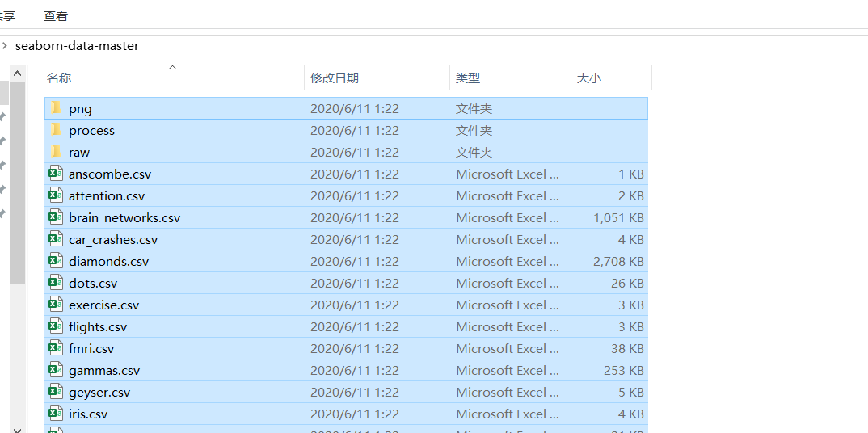Click the fmri.csv file icon
Screen dimensions: 868x433
point(55,348)
